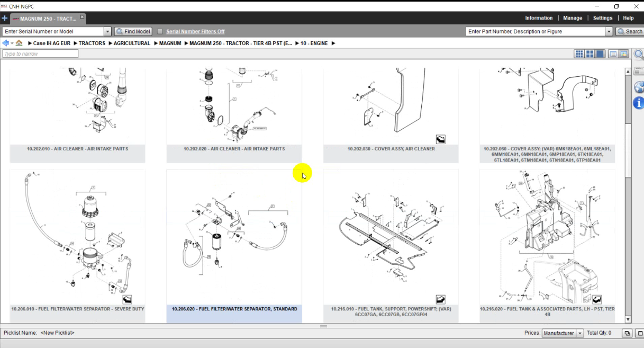Open the Serial Number Filters Off link
The width and height of the screenshot is (644, 348).
coord(195,32)
